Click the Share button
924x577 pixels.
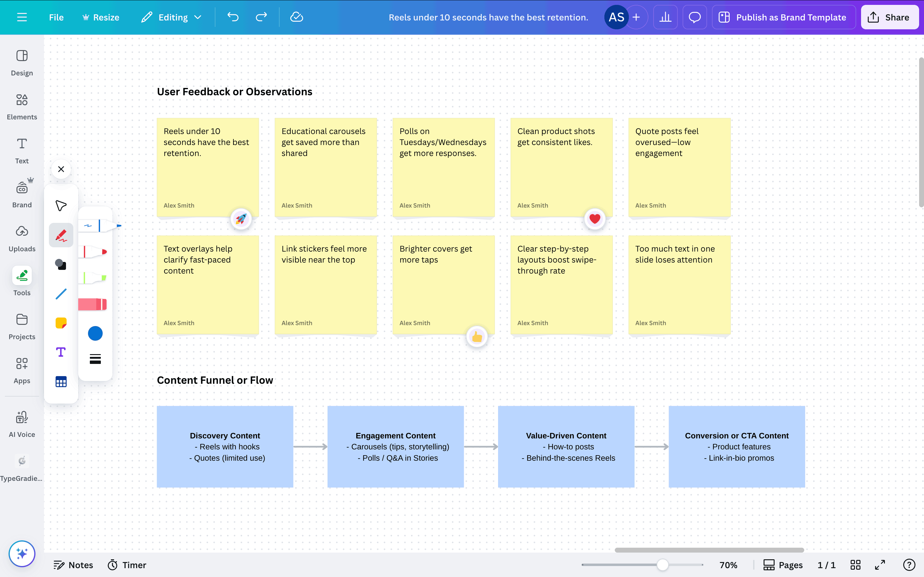click(889, 17)
